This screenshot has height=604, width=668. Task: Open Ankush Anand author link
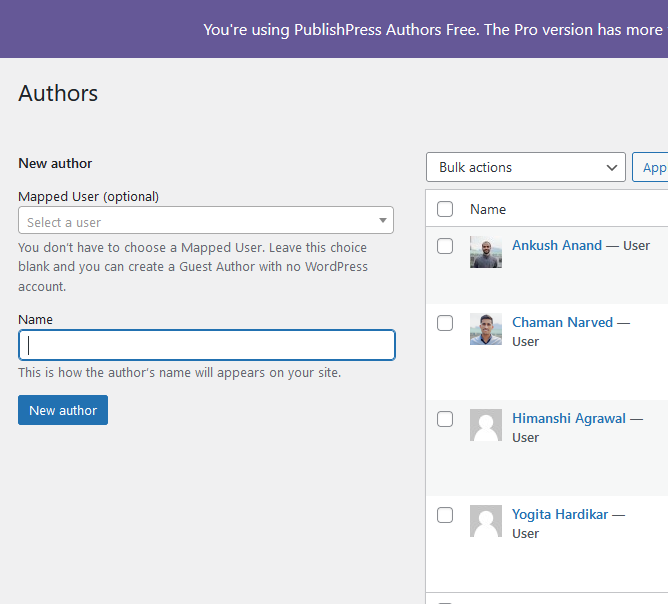coord(557,245)
